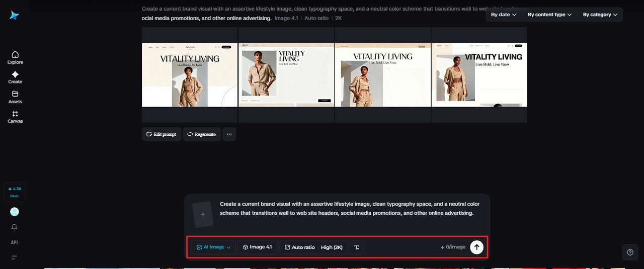
Task: Open the text style T icon option
Action: click(x=357, y=247)
